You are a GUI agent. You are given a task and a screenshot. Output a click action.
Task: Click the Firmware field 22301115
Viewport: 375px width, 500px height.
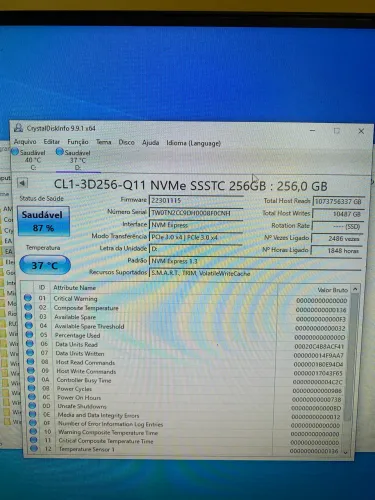pos(196,200)
